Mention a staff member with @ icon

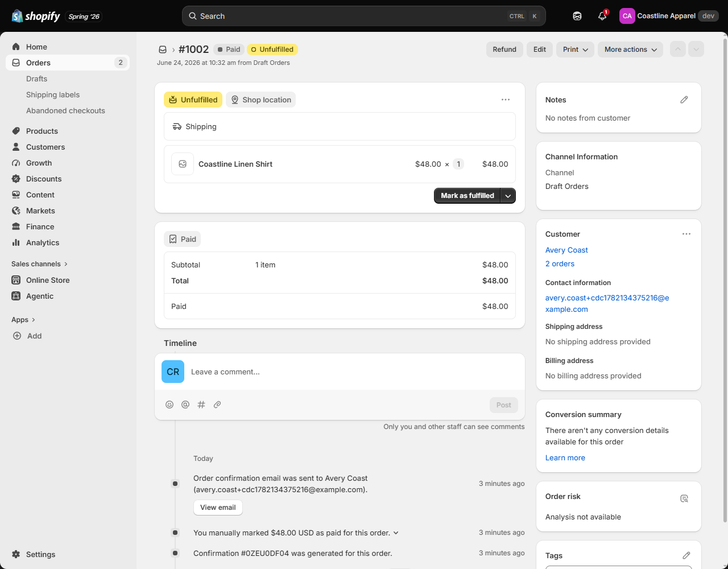coord(185,405)
